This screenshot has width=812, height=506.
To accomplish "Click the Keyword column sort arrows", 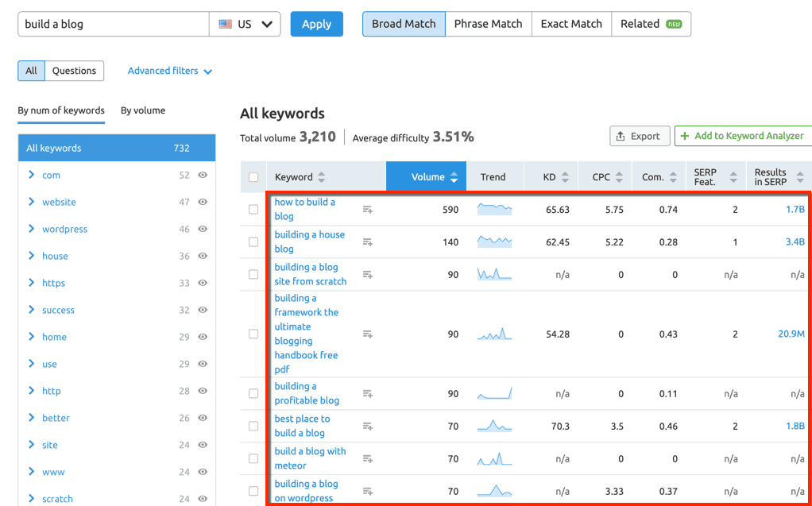I will [322, 176].
